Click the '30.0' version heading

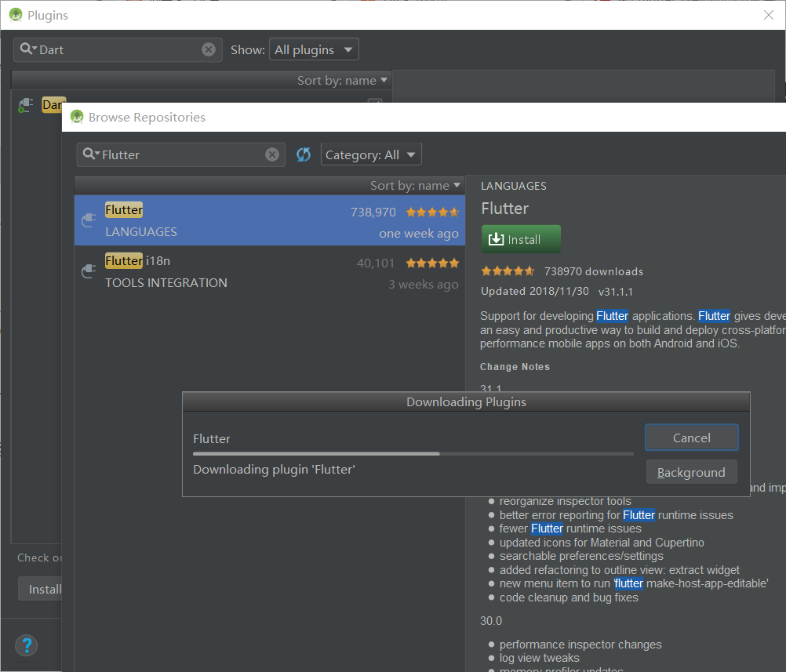[x=491, y=621]
